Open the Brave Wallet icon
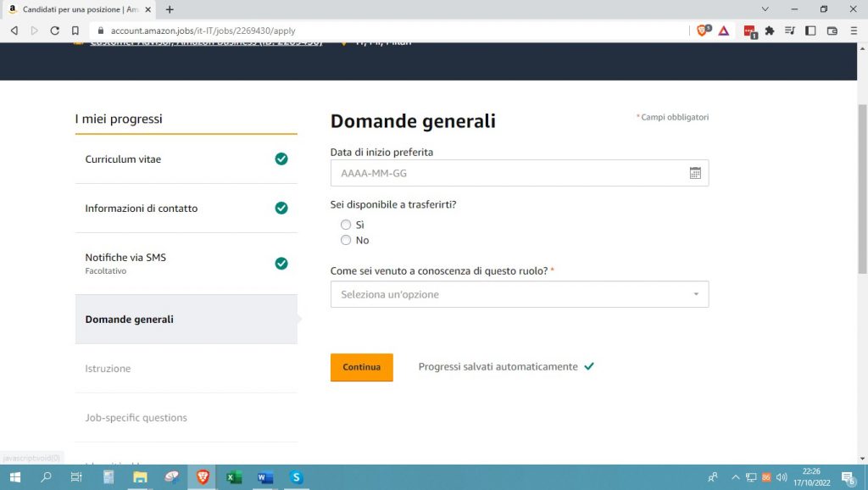 click(x=832, y=31)
